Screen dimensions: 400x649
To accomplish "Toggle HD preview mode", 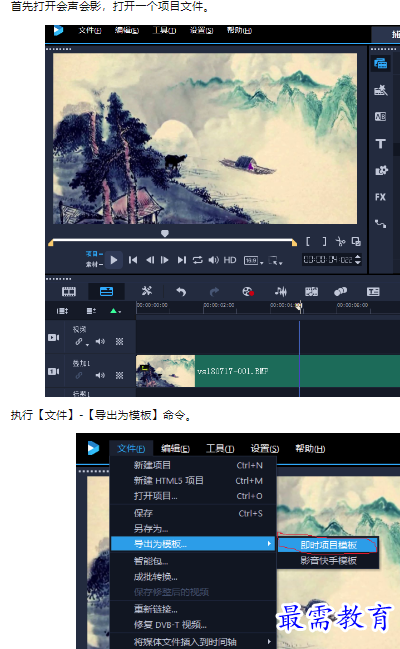I will click(x=230, y=260).
